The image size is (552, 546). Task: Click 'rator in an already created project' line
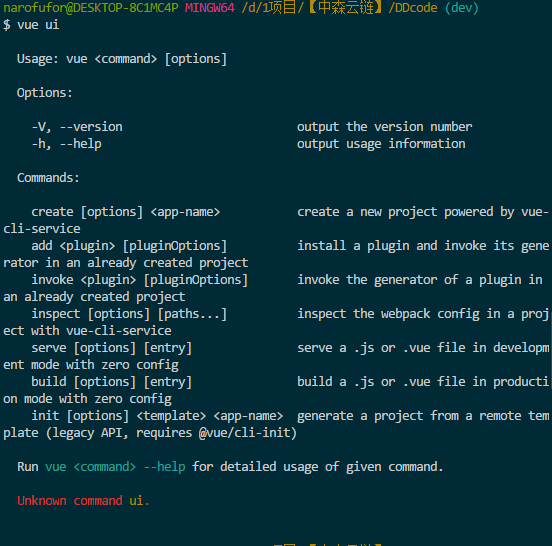126,263
